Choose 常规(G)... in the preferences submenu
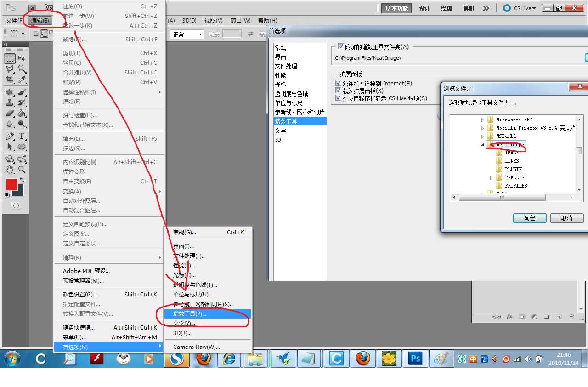This screenshot has width=588, height=387. pos(208,233)
